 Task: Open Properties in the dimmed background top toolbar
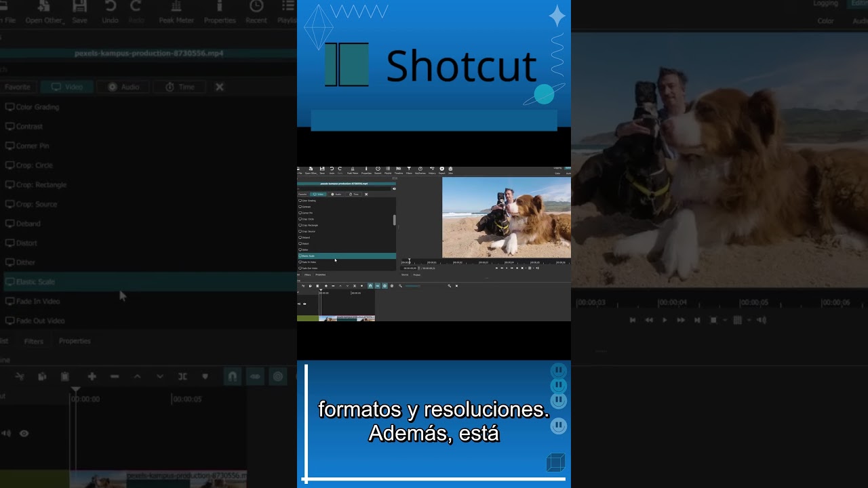(220, 12)
